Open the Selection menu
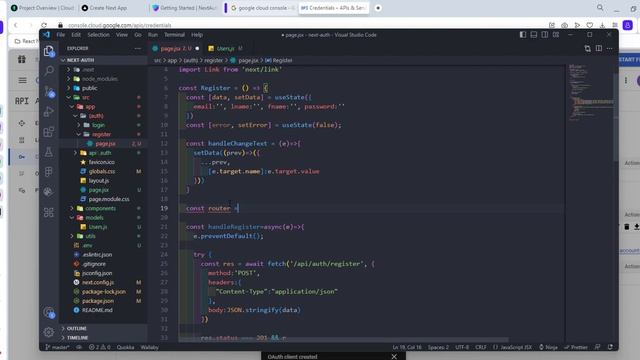This screenshot has width=640, height=360. tap(98, 35)
